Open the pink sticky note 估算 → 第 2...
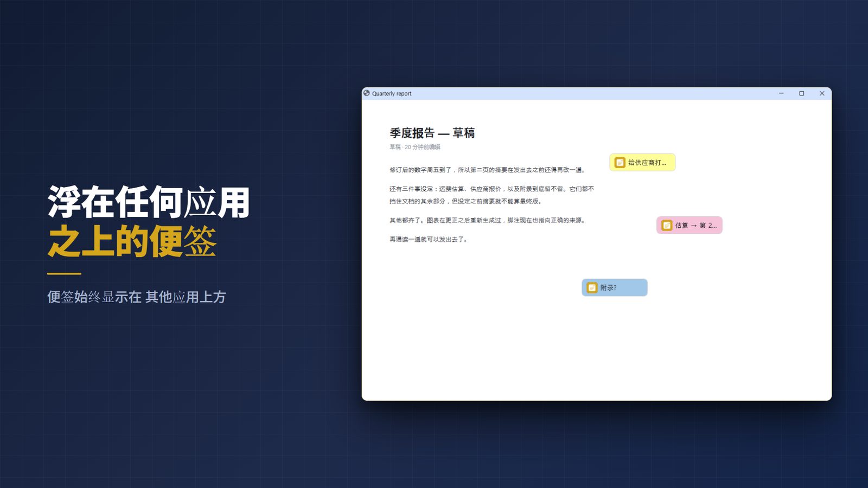This screenshot has height=488, width=868. coord(689,226)
